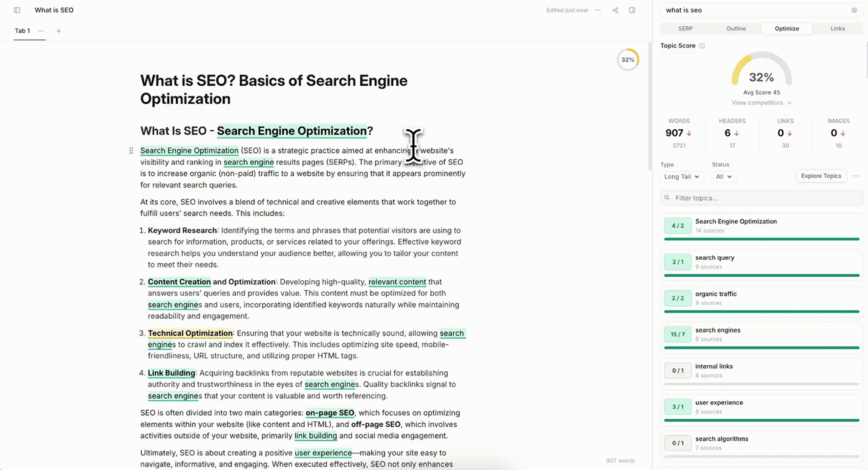This screenshot has width=868, height=470.
Task: Click the editor vertical scrollbar
Action: pyautogui.click(x=650, y=106)
